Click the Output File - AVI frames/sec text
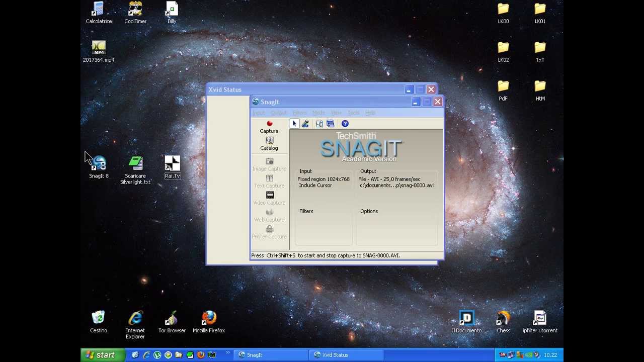 389,179
